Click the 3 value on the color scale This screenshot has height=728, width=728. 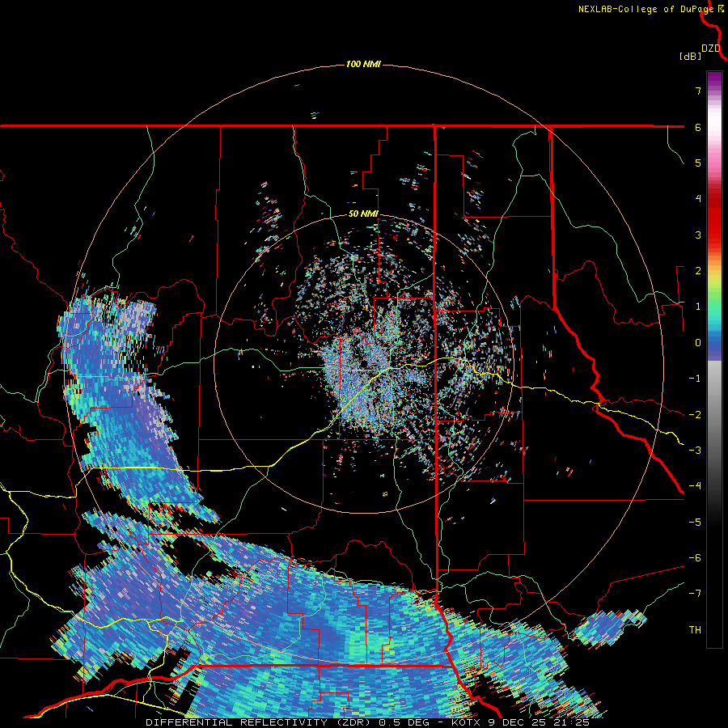tap(698, 235)
